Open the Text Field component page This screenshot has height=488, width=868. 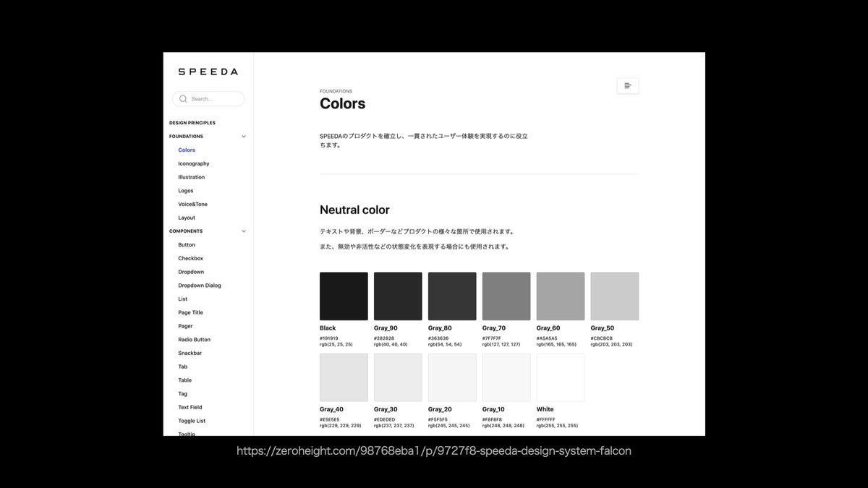(190, 408)
